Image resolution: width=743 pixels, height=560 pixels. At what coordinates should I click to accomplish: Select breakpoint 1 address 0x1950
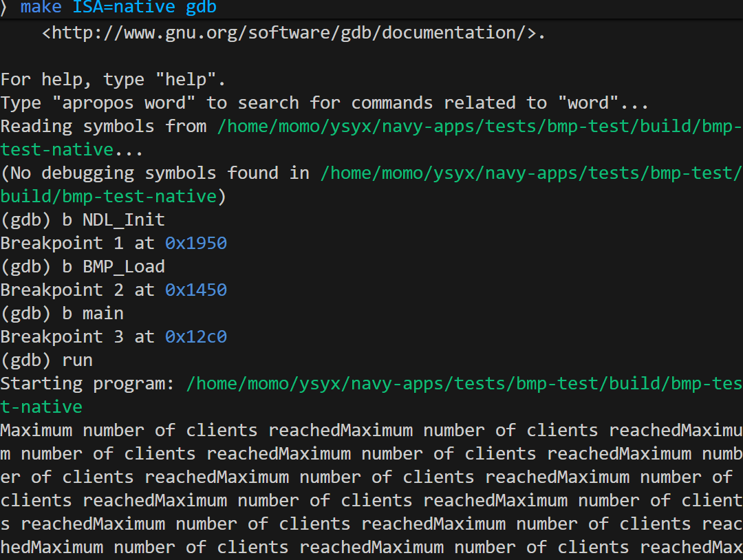195,243
